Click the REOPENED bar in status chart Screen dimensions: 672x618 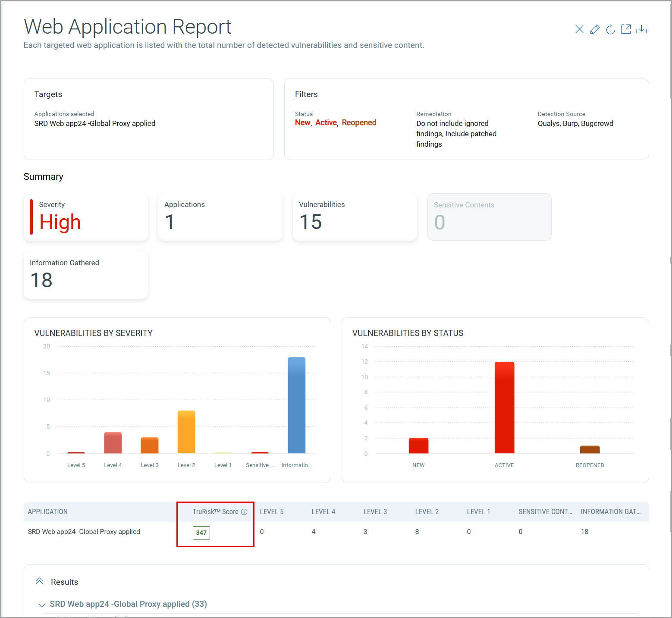tap(590, 450)
